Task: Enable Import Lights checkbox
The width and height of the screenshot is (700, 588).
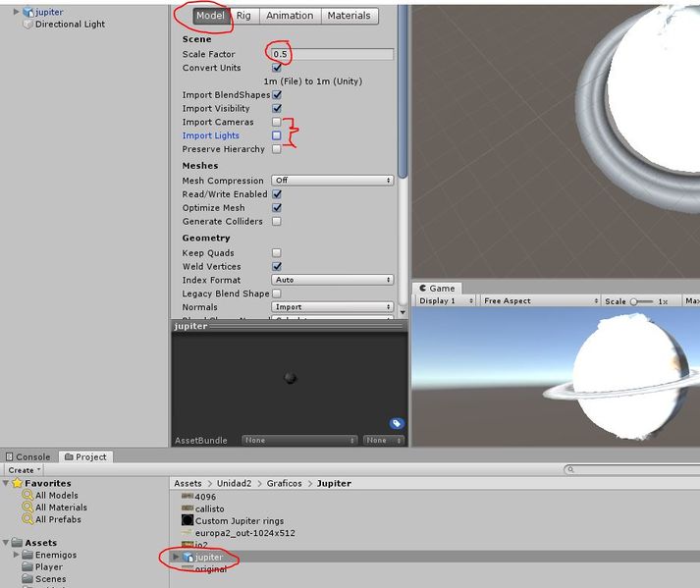Action: 277,135
